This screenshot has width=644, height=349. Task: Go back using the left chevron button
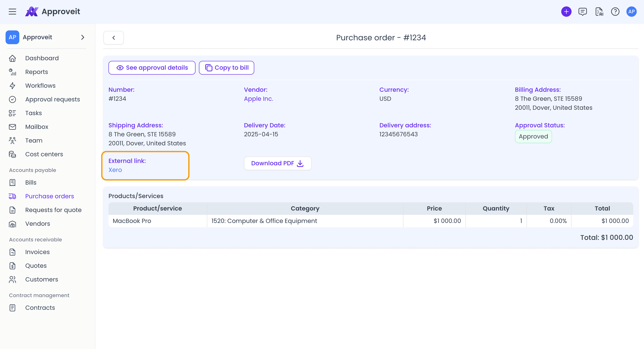(114, 38)
